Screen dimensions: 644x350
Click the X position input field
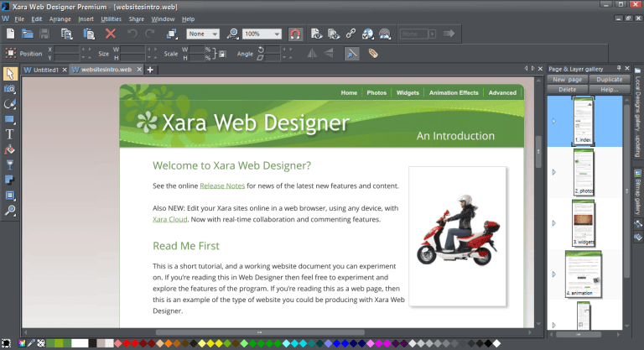click(66, 50)
